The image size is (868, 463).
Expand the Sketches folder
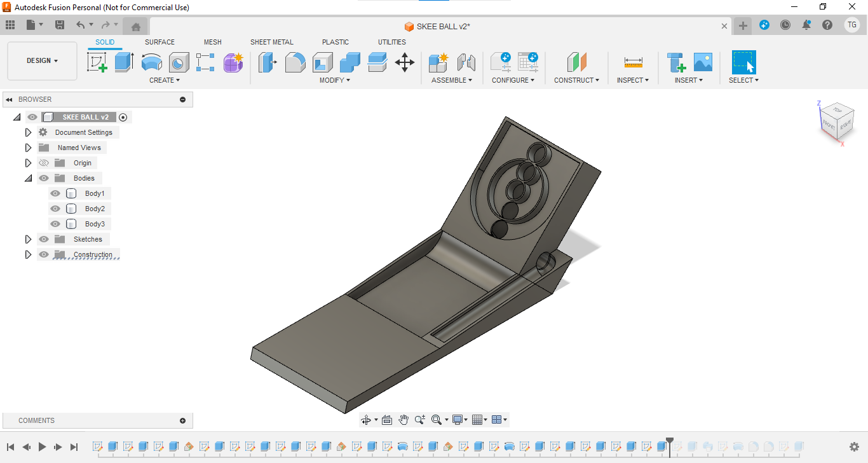click(28, 239)
